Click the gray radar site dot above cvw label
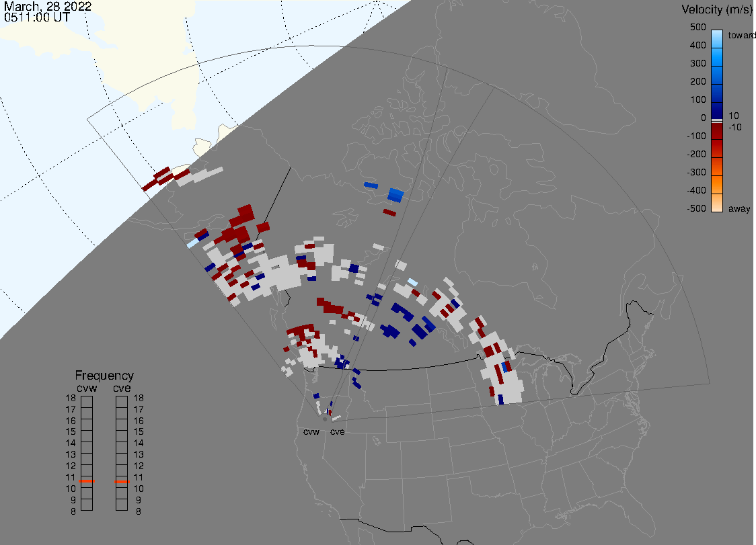 (x=325, y=419)
